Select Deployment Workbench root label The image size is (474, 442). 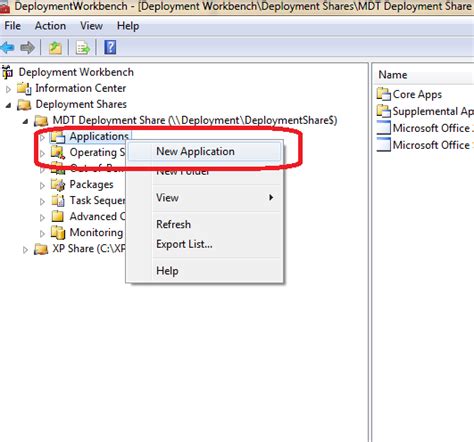[x=76, y=72]
